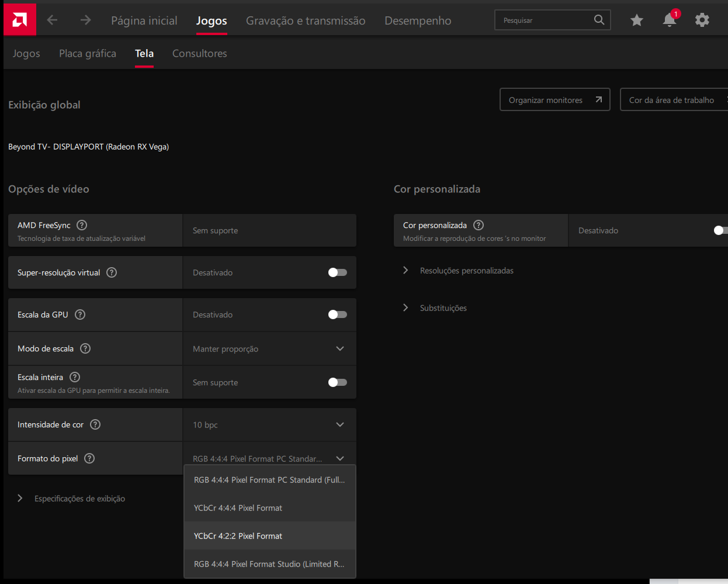Screen dimensions: 728x584
Task: Open Intensidade de cor dropdown
Action: [270, 425]
